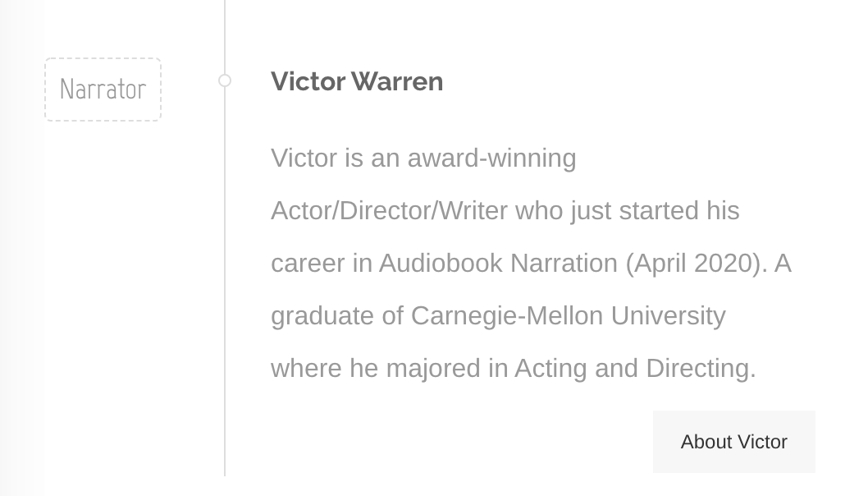Click the phrase "Audiobook Narration"
The height and width of the screenshot is (496, 868).
tap(498, 264)
